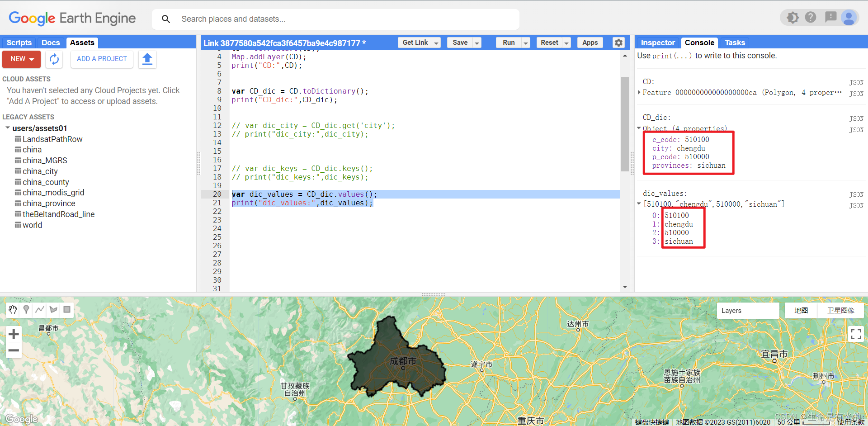Expand the CD Feature entry in console
Image resolution: width=868 pixels, height=426 pixels.
pyautogui.click(x=639, y=92)
